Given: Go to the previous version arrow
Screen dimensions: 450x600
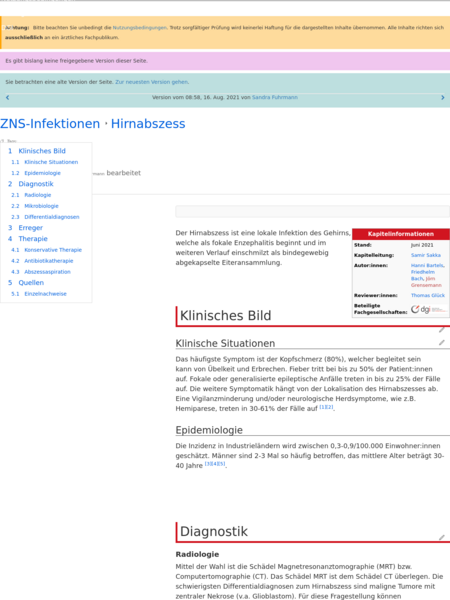Looking at the screenshot, I should click(7, 98).
